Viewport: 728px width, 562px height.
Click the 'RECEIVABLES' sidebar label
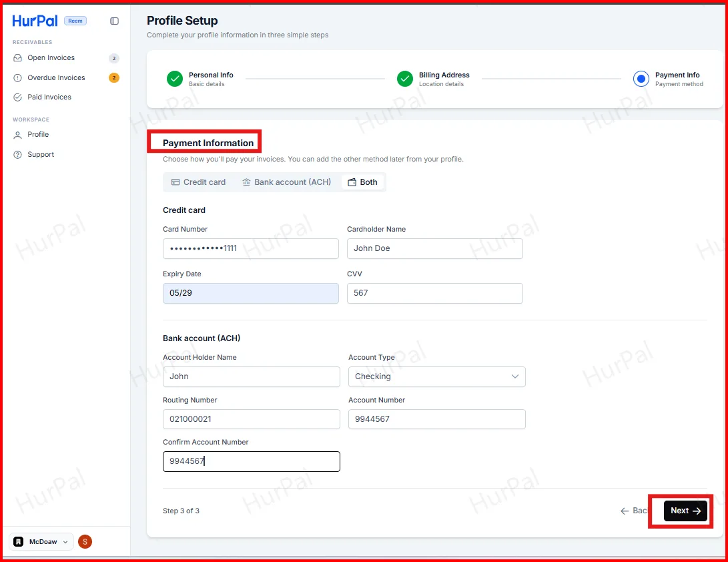(x=33, y=42)
